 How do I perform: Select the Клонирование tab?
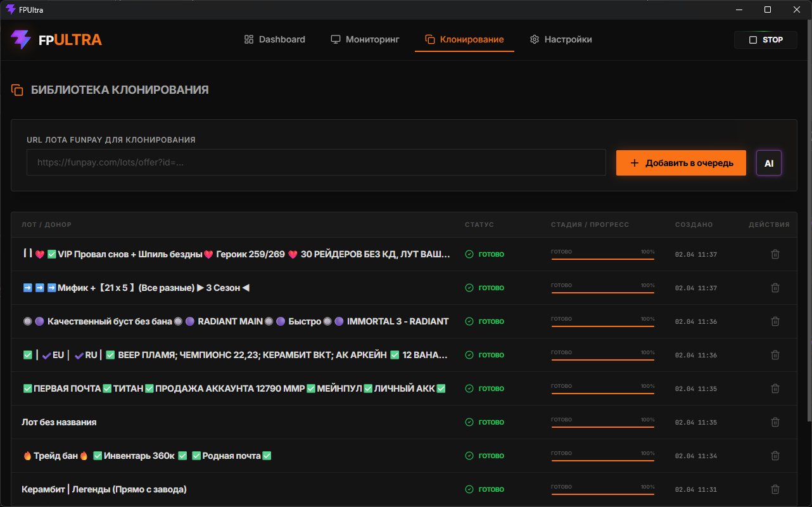coord(464,39)
